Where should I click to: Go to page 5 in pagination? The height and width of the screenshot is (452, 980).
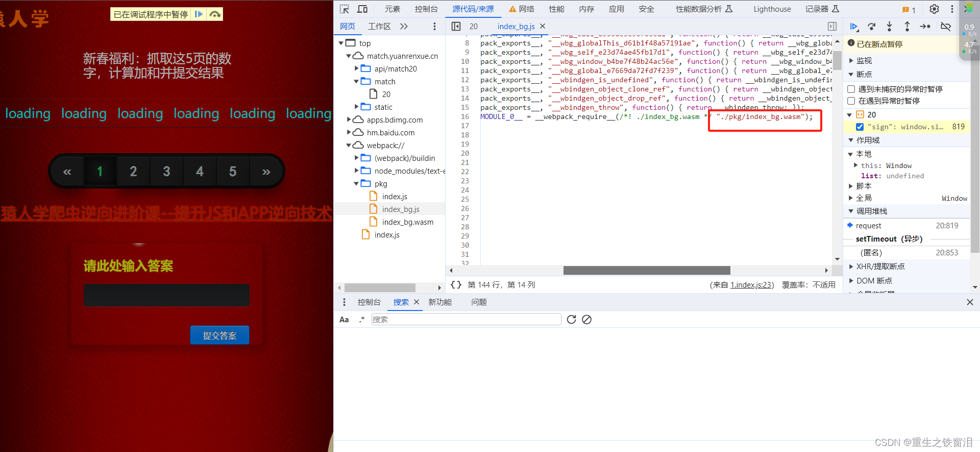point(233,172)
